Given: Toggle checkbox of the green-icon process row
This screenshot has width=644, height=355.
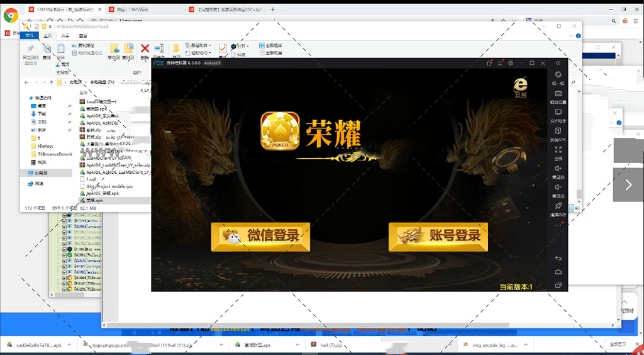Looking at the screenshot, I should pos(64,255).
